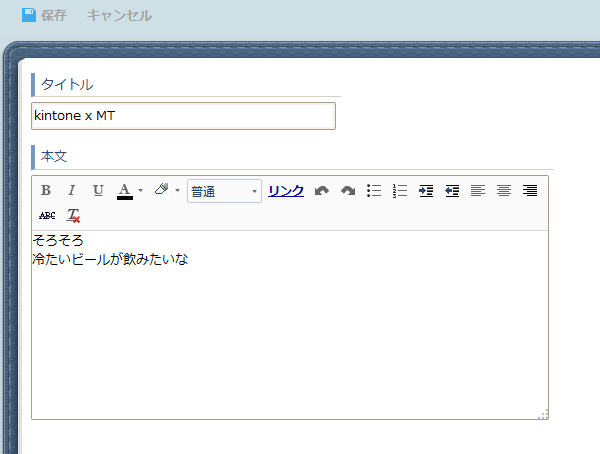This screenshot has width=600, height=454.
Task: Align text right
Action: tap(530, 190)
